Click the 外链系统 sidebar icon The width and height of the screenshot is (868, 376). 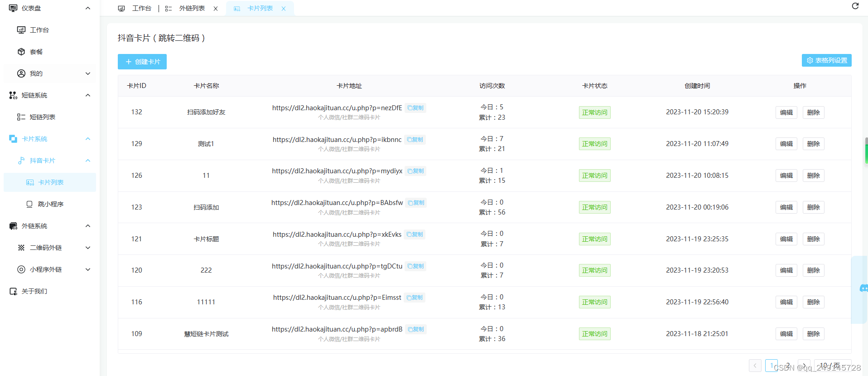[x=13, y=226]
